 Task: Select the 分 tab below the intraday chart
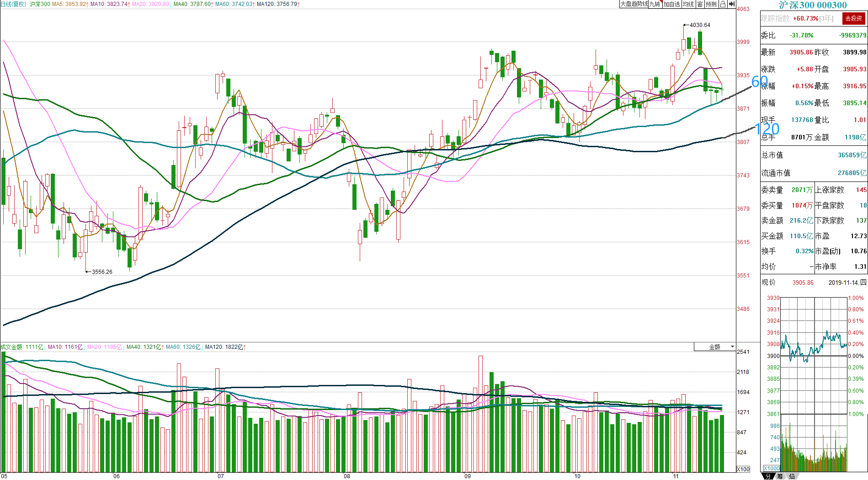point(768,476)
